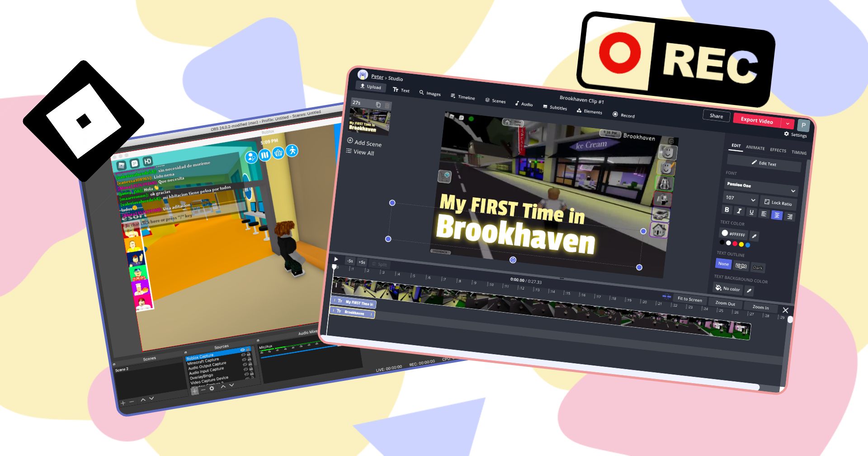This screenshot has height=456, width=868.
Task: Click Zoom In on timeline
Action: 760,308
